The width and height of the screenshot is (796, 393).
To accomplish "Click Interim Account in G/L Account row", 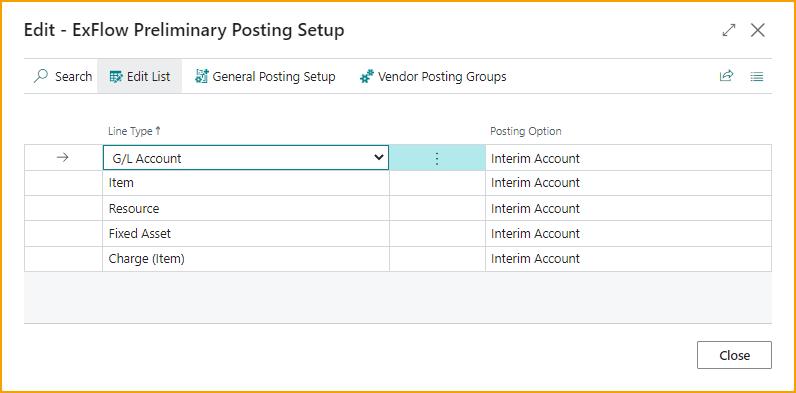I will click(x=535, y=158).
